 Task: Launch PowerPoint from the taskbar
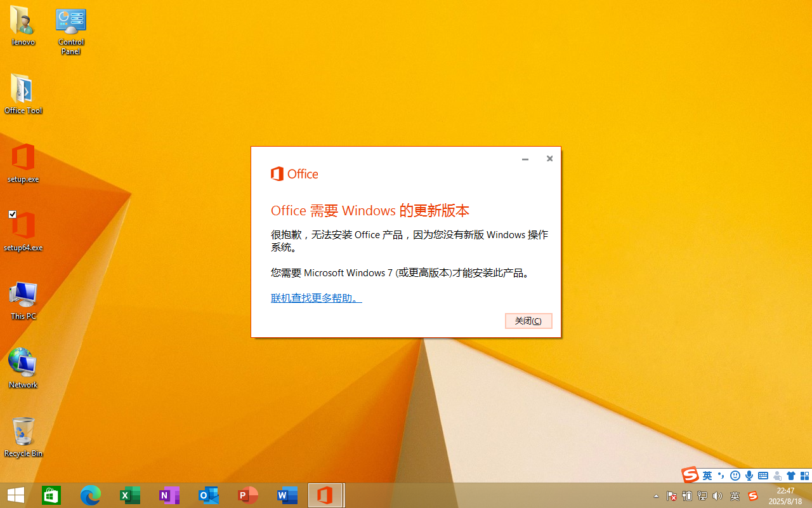[x=248, y=495]
